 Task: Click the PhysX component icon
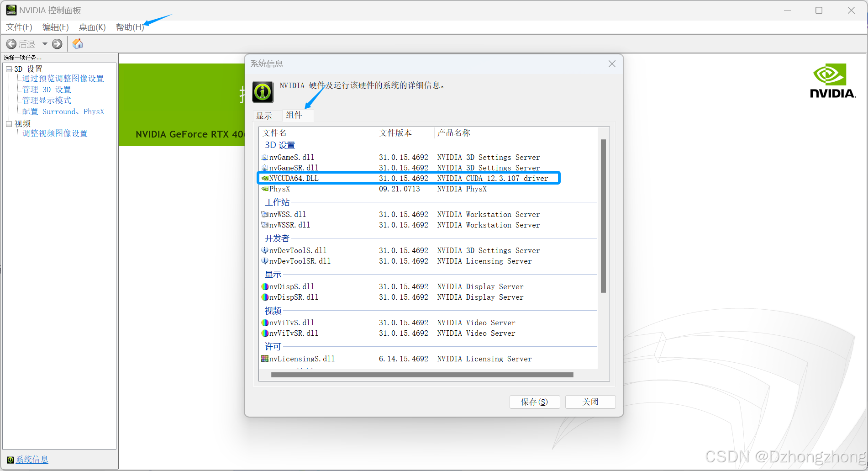265,189
